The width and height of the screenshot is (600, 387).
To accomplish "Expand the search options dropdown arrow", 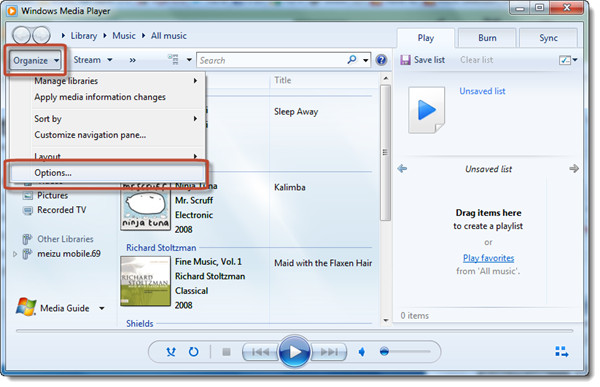I will click(x=366, y=60).
